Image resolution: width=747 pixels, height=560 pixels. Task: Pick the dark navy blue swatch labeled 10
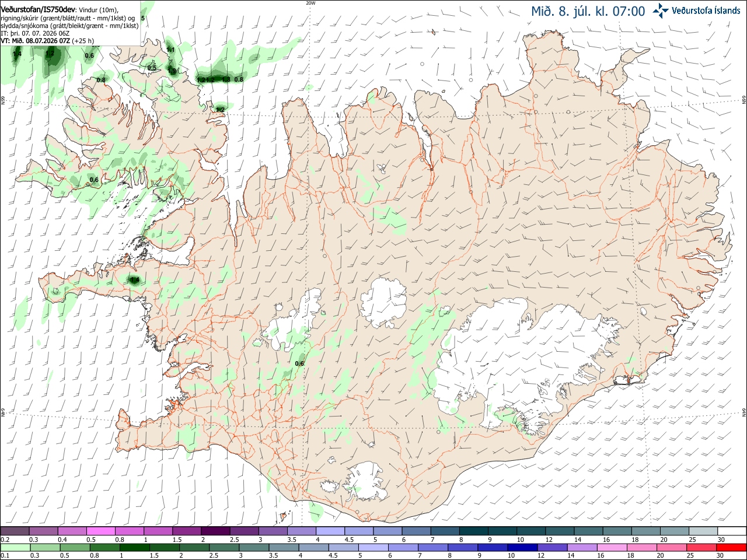522,547
